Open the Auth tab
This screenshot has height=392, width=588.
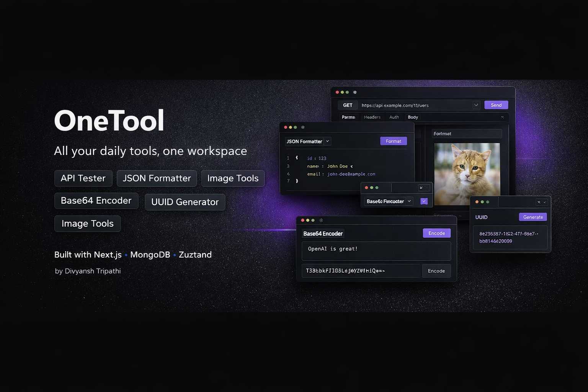click(x=394, y=117)
